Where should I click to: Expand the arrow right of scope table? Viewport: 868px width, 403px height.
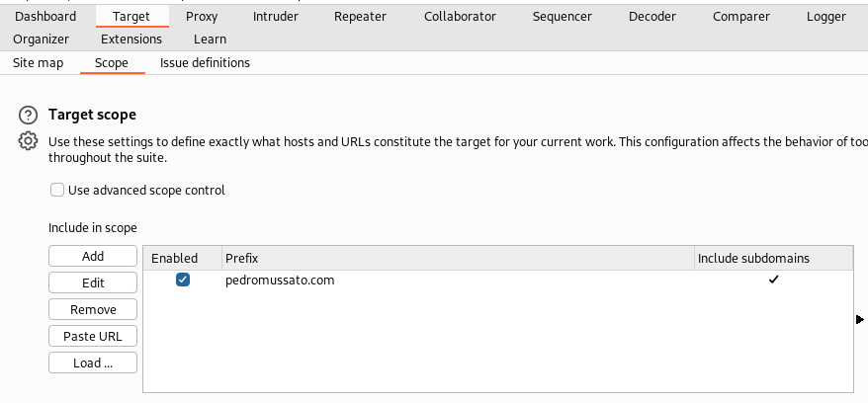click(x=860, y=319)
